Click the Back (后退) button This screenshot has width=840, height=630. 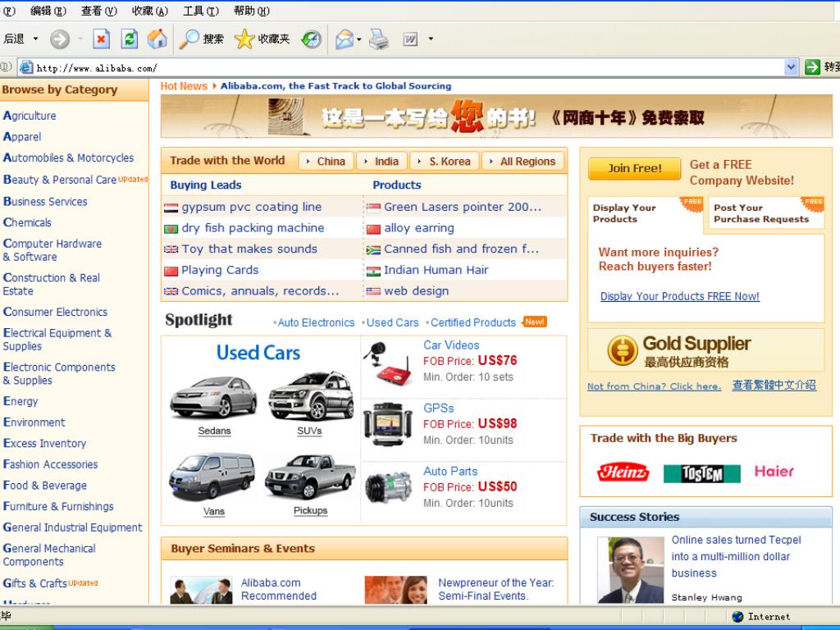coord(15,39)
